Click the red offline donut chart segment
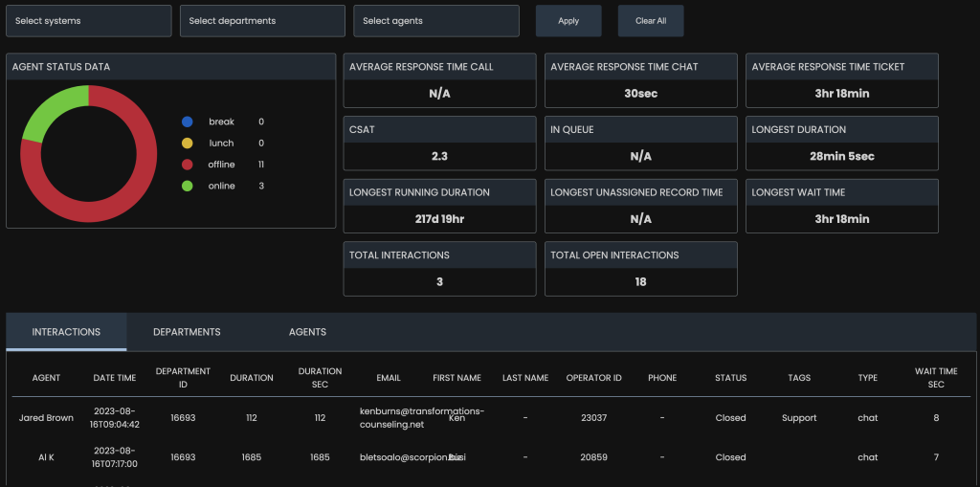980x487 pixels. tap(115, 206)
